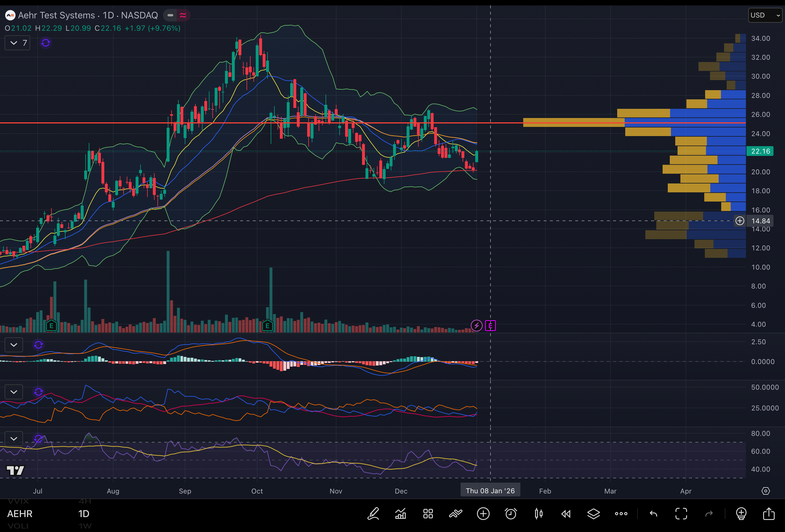Enter fullscreen mode via brackets icon

681,513
